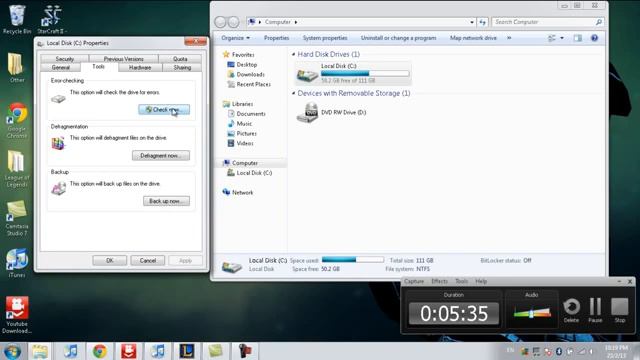Show more toolbar commands chevron
The height and width of the screenshot is (360, 640).
coord(509,38)
